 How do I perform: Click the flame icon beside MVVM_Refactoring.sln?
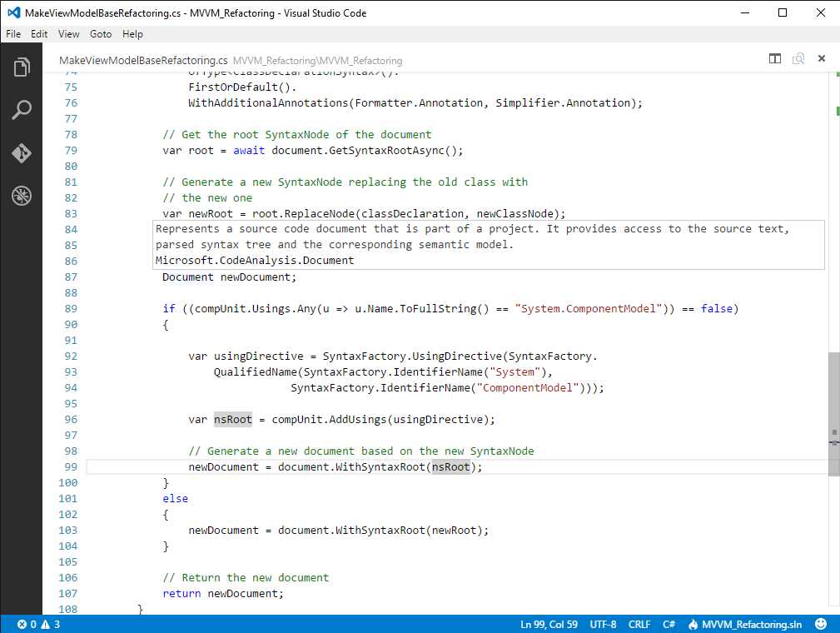coord(692,624)
